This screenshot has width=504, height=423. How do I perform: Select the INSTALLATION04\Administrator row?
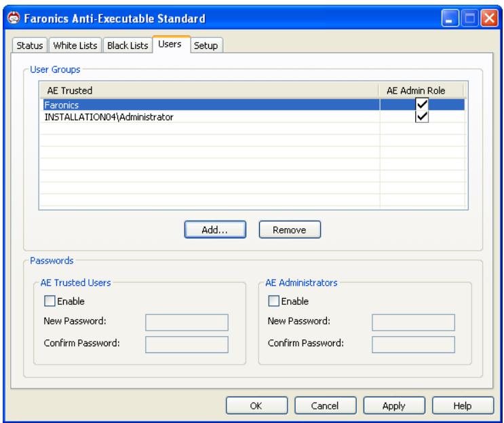coord(254,117)
